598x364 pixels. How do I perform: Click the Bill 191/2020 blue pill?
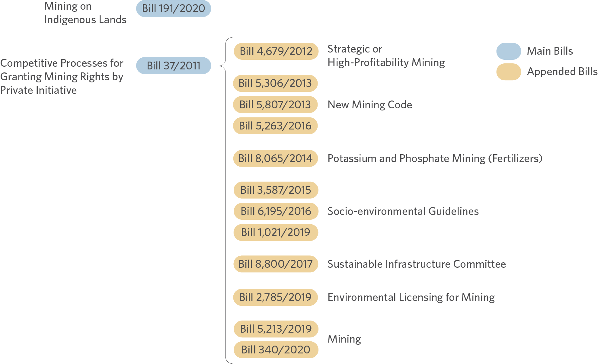point(174,8)
